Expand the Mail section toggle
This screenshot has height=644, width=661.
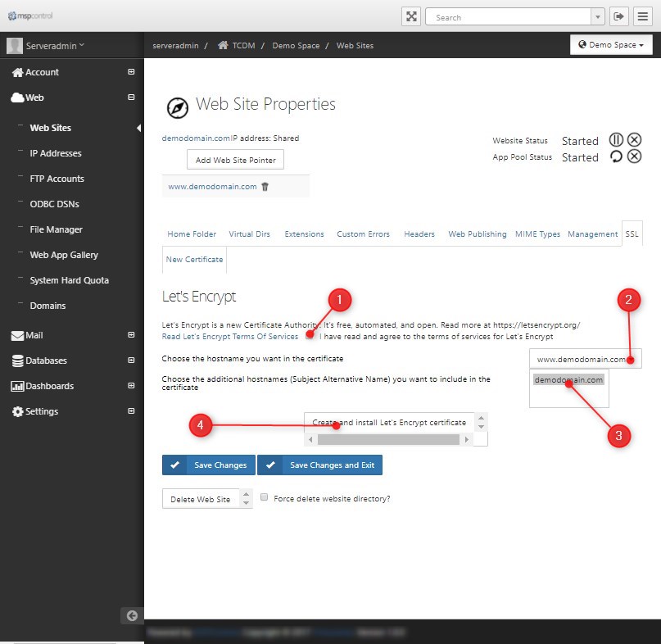[131, 335]
